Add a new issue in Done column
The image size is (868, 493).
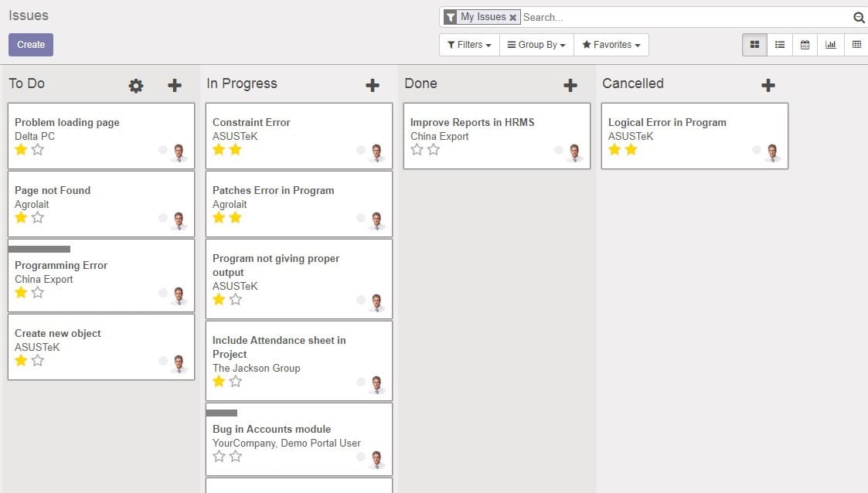click(570, 85)
